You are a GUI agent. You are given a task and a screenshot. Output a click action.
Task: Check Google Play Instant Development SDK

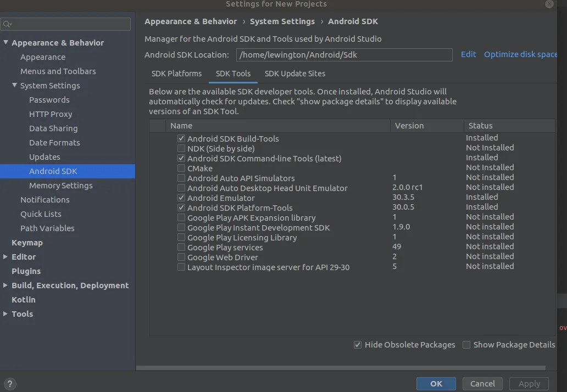pyautogui.click(x=181, y=227)
